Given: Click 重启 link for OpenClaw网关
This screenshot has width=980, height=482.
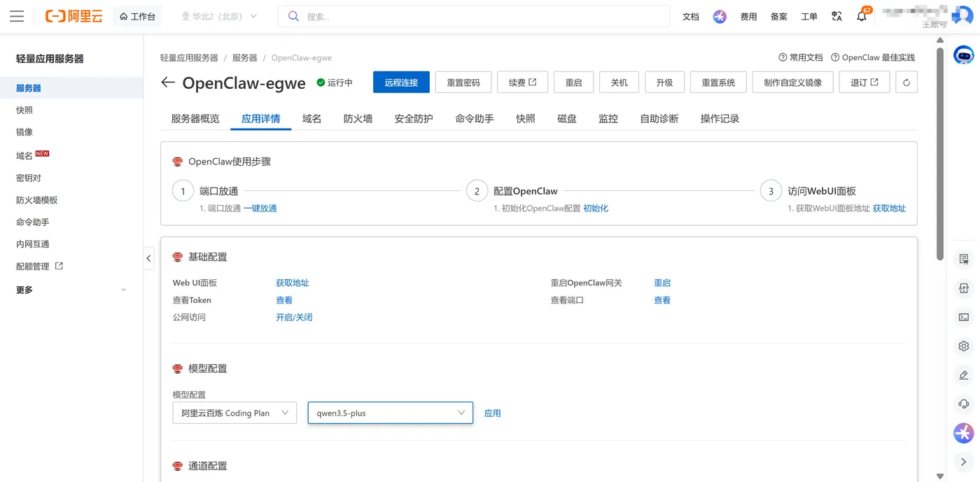Looking at the screenshot, I should tap(662, 283).
